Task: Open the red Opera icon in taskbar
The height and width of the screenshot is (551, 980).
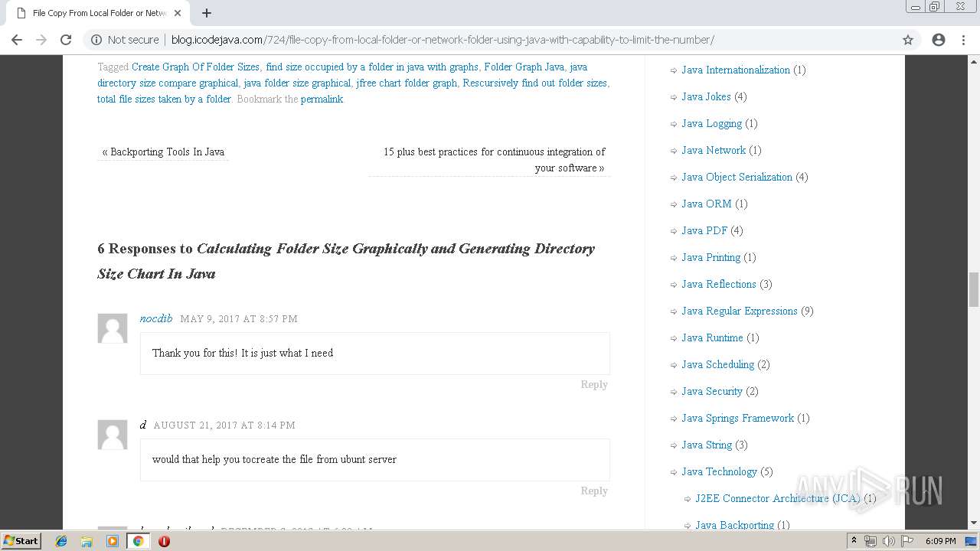Action: pos(164,541)
